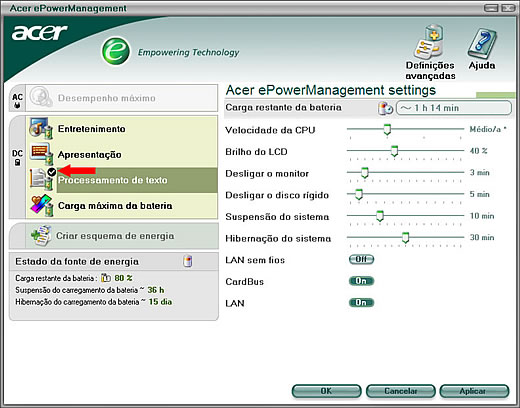The image size is (520, 408).
Task: Click the 36 h suspension estimate
Action: 156,290
